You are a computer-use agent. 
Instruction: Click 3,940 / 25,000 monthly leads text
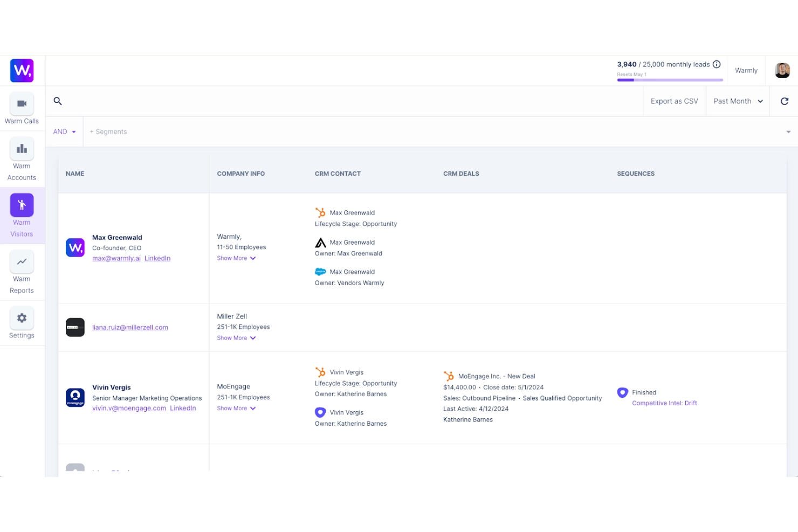click(x=663, y=64)
